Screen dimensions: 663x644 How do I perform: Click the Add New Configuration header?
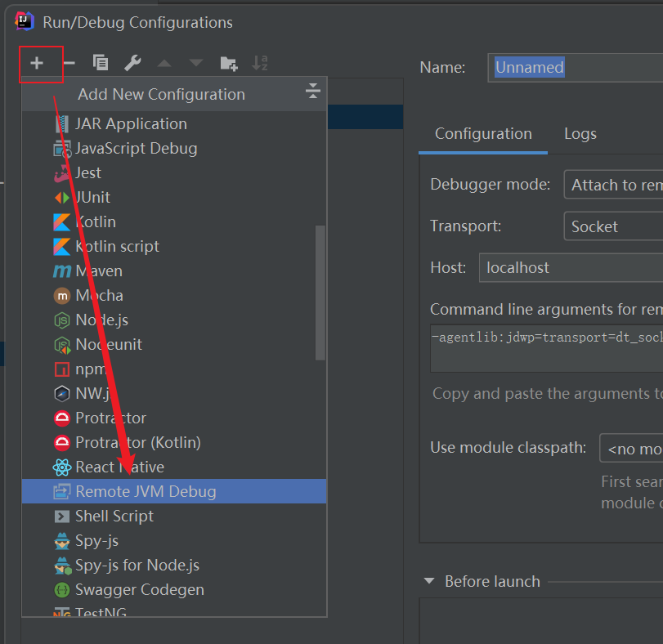click(174, 94)
